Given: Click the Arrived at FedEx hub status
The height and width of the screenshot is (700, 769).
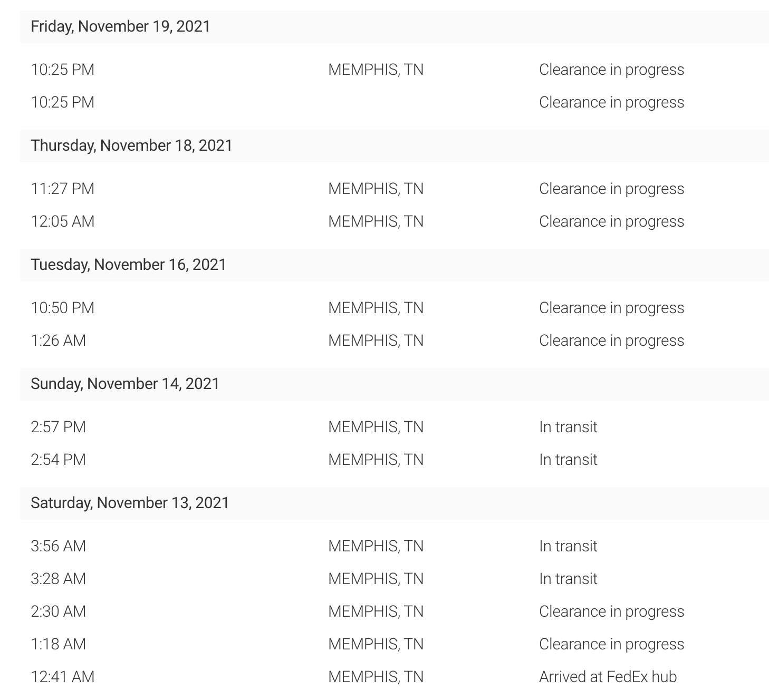Looking at the screenshot, I should point(608,677).
